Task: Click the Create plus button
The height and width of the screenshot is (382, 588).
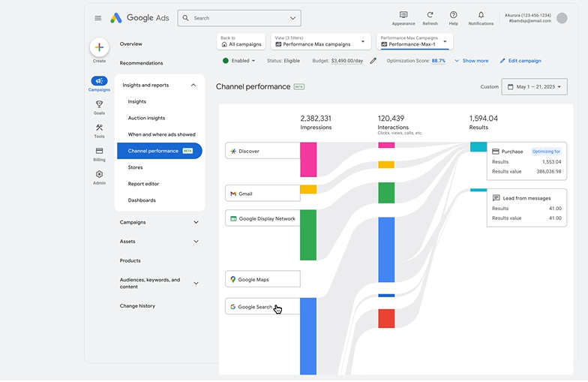Action: click(99, 47)
